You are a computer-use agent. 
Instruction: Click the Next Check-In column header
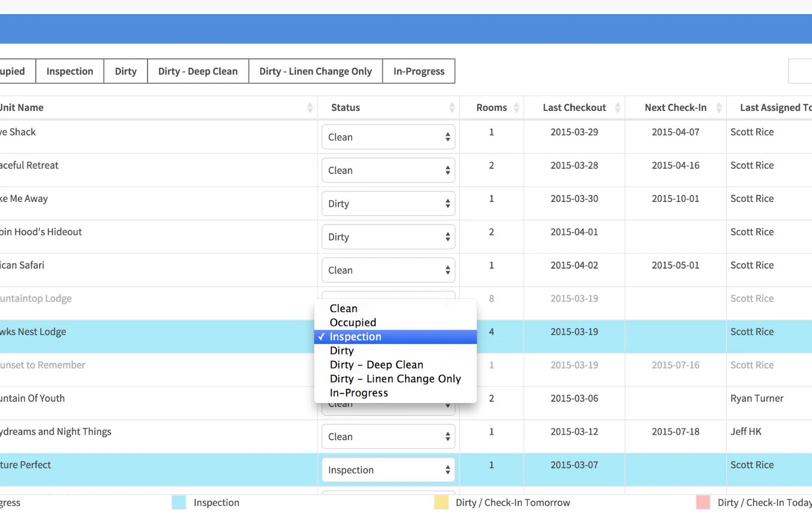675,108
